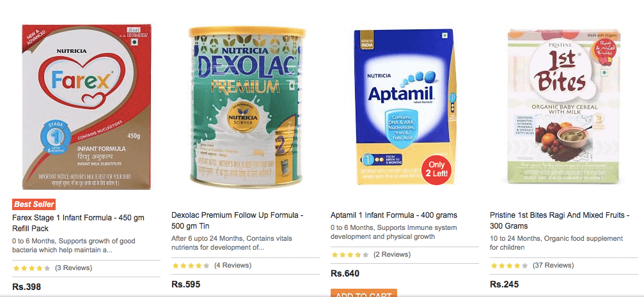Click the Aptamil 1 product image
Viewport: 644px width, 297px height.
(404, 102)
